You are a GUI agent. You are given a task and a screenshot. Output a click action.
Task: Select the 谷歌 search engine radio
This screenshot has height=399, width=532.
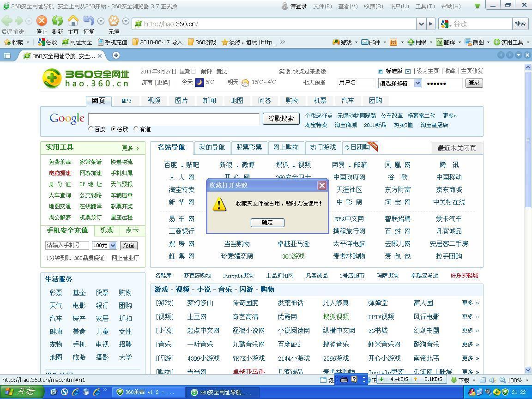(x=113, y=129)
